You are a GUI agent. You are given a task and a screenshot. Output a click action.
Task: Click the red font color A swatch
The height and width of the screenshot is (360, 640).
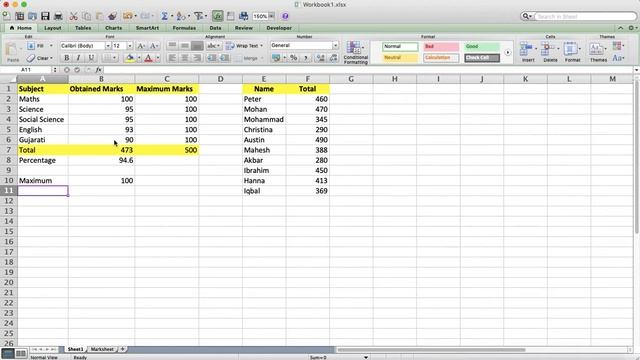[149, 58]
